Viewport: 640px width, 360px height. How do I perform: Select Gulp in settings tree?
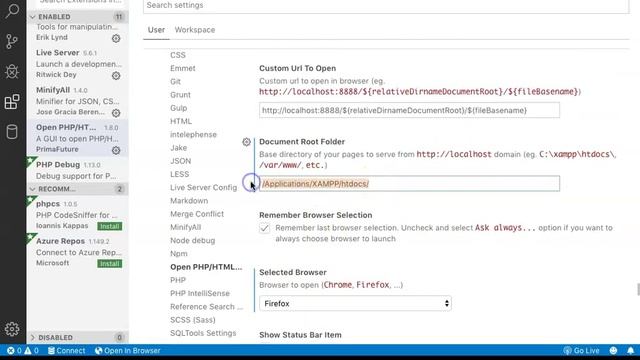179,108
